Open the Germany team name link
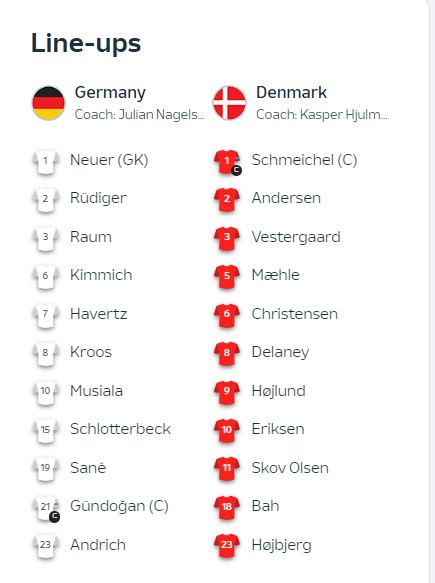Viewport: 435px width, 583px height. (110, 93)
